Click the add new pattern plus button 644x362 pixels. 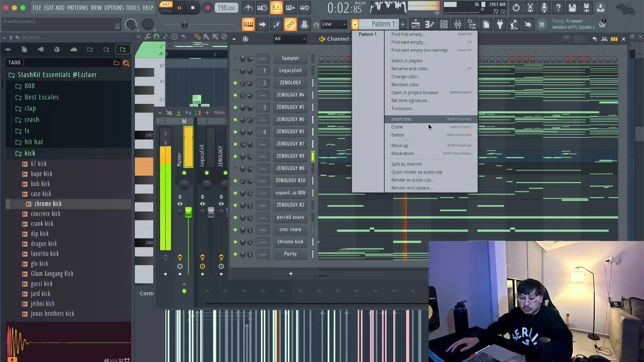(x=402, y=24)
